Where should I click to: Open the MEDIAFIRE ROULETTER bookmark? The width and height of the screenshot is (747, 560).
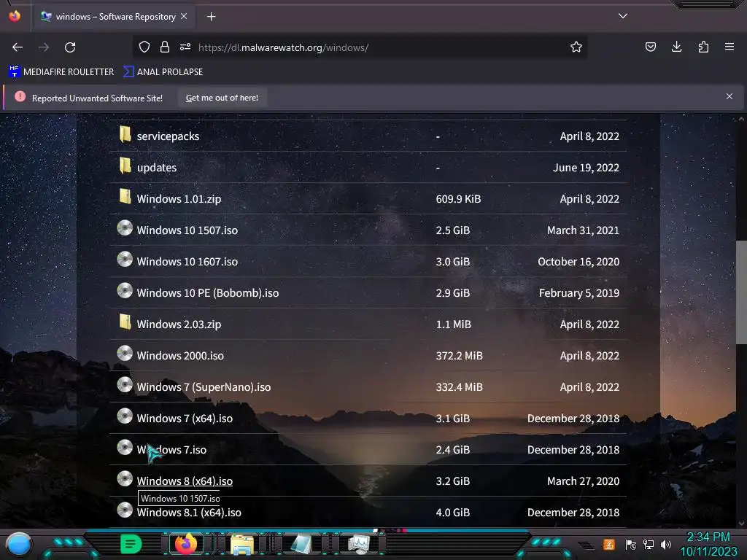pyautogui.click(x=61, y=72)
